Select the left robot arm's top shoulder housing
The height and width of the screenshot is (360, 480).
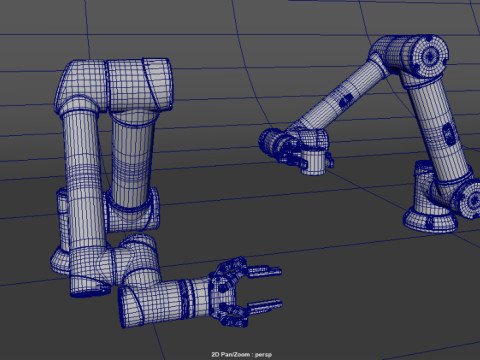click(114, 85)
